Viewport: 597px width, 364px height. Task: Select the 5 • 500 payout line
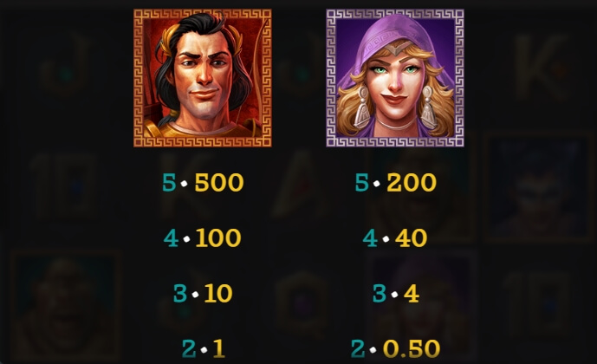pos(203,182)
